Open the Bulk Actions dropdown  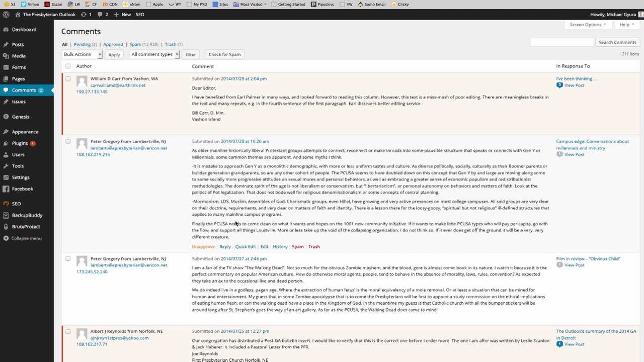82,54
